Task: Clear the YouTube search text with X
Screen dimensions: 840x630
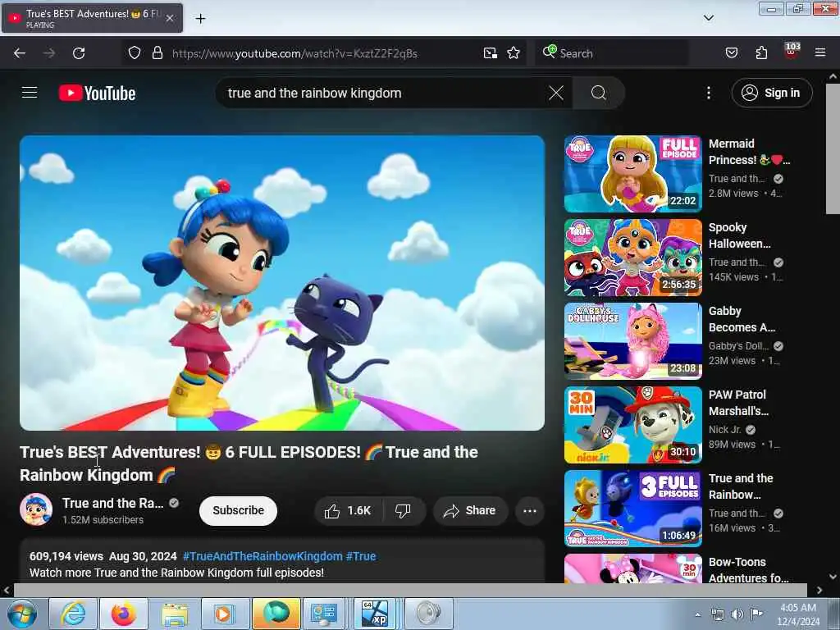Action: 556,93
